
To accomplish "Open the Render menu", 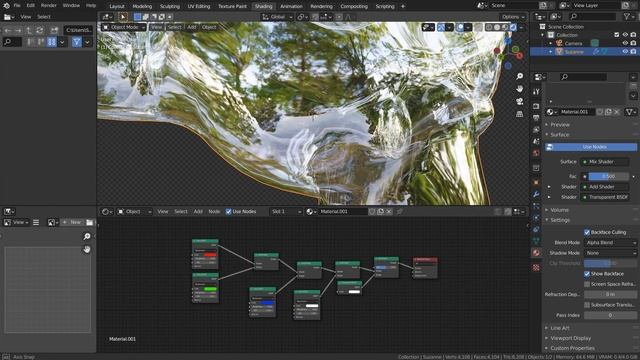I will (49, 6).
